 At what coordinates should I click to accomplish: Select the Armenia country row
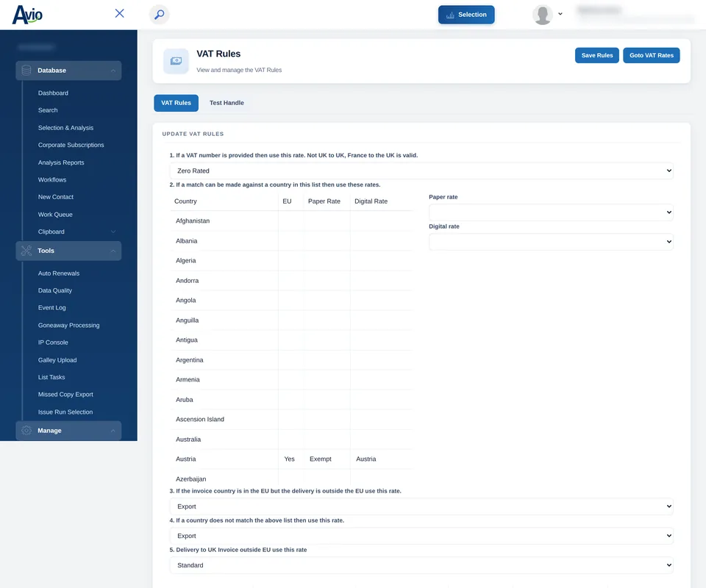(291, 380)
